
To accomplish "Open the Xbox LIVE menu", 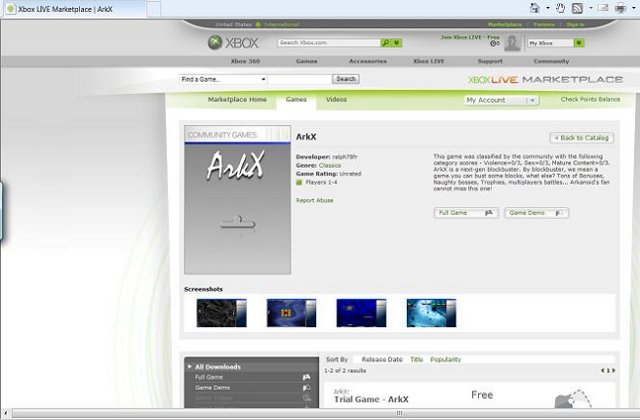I will coord(429,61).
